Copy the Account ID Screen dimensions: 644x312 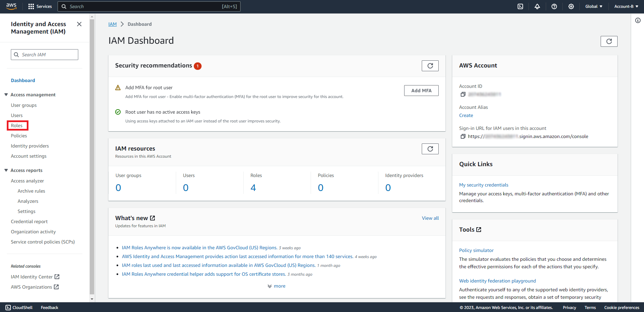click(463, 94)
